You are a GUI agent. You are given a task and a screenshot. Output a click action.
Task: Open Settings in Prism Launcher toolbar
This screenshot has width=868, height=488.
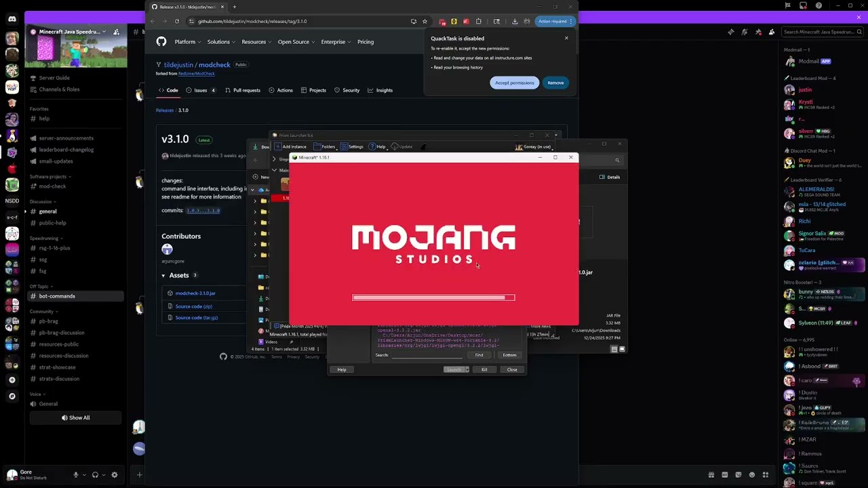pyautogui.click(x=352, y=146)
